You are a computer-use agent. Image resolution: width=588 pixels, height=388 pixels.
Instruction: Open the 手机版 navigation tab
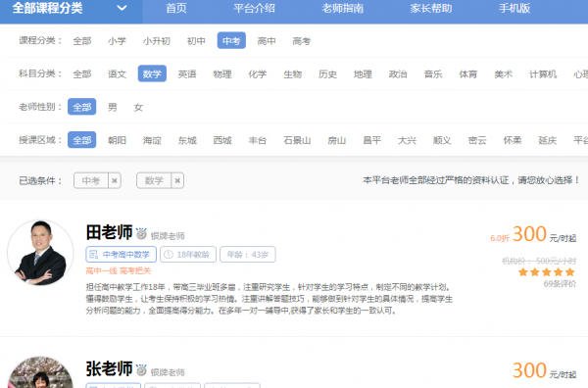514,8
